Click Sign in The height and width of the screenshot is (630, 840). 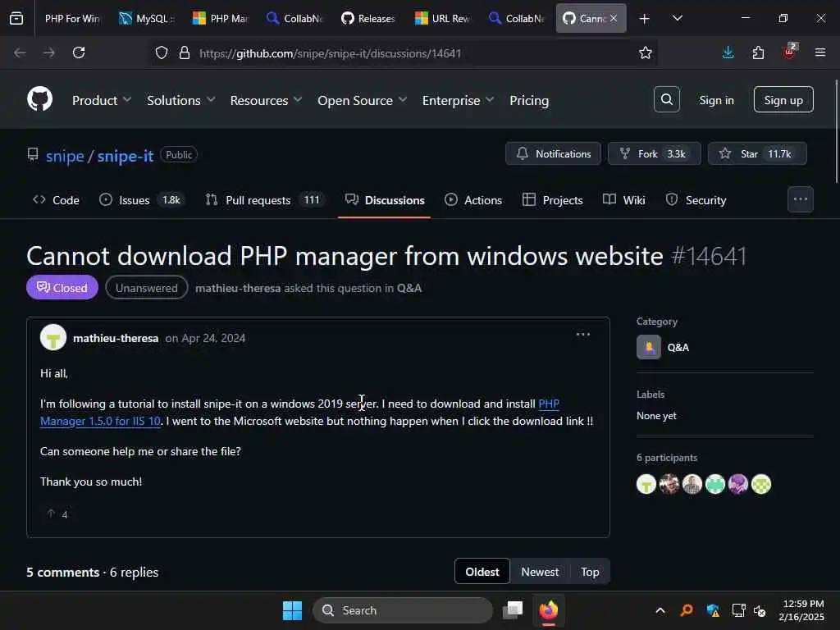tap(716, 100)
